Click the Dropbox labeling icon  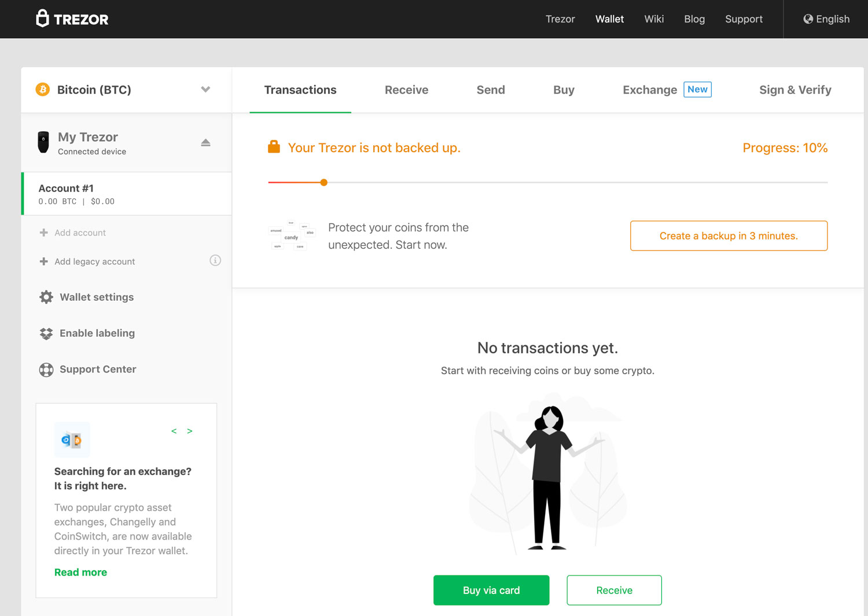(46, 333)
